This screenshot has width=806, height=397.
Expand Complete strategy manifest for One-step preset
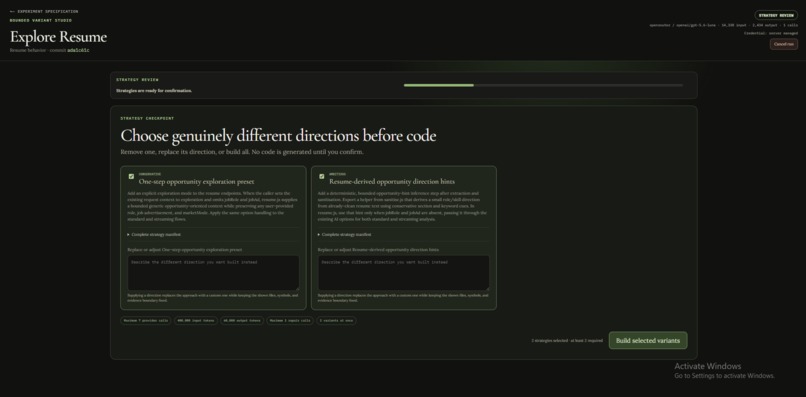(154, 234)
